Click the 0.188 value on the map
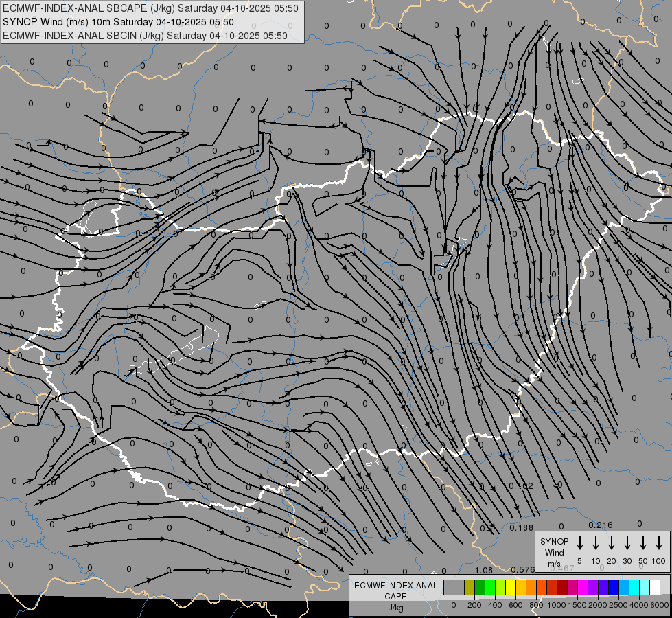The height and width of the screenshot is (618, 672). [522, 527]
